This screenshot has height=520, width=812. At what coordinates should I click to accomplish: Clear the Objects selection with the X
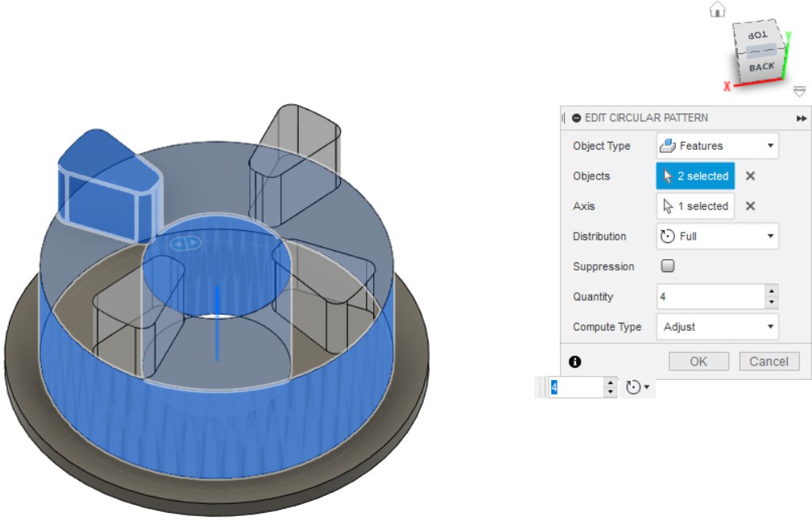(x=750, y=176)
